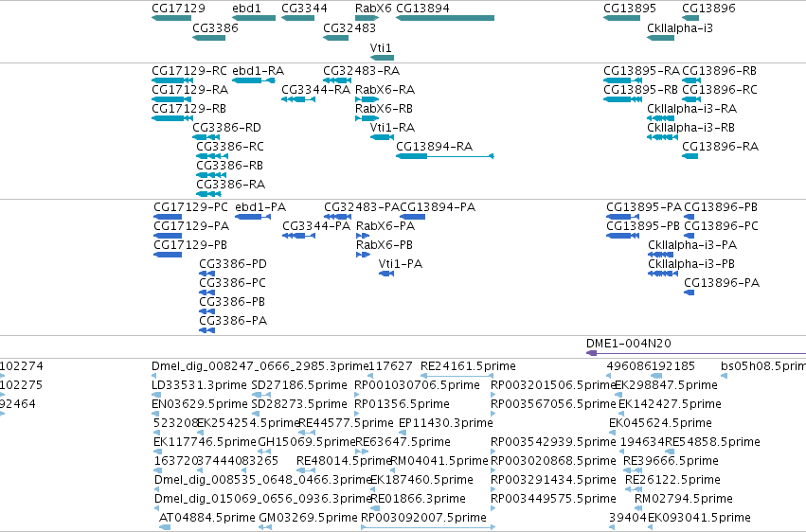Select the CG3344-PA coding feature
This screenshot has width=806, height=532.
298,237
